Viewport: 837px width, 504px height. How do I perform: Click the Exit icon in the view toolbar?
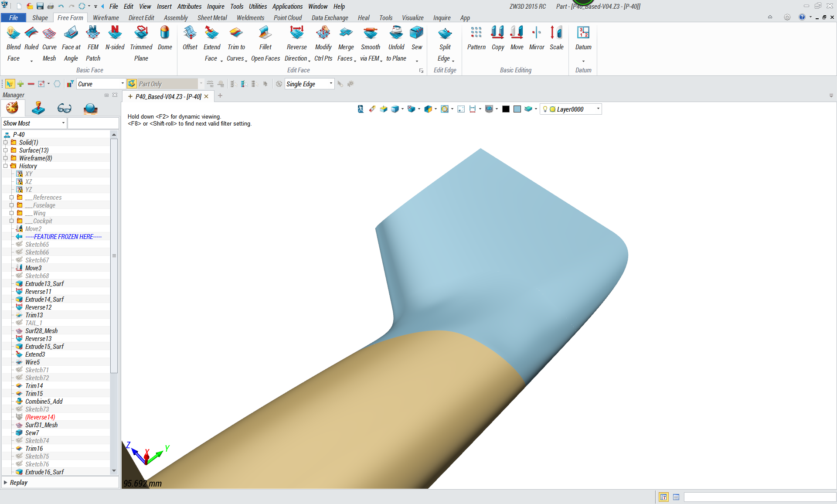(x=361, y=109)
